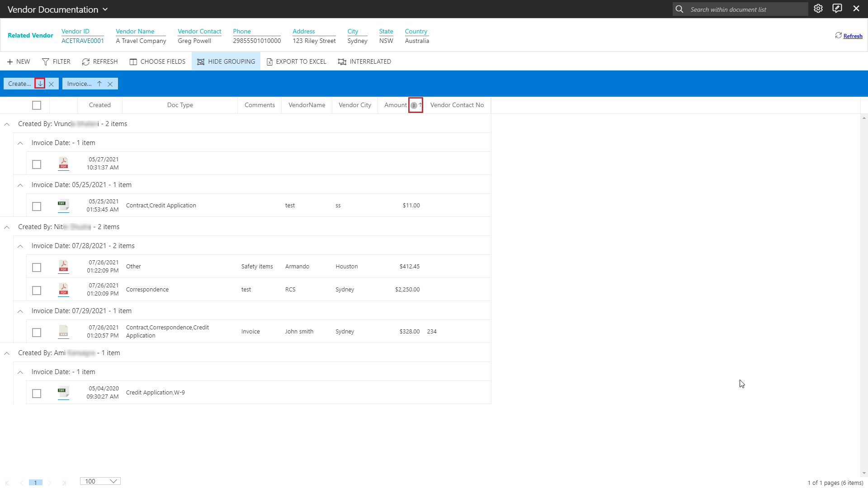Open the page size 100 dropdown
This screenshot has height=488, width=868.
[100, 481]
